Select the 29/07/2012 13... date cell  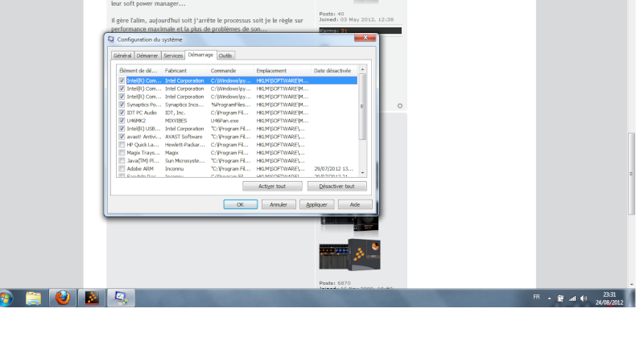coord(333,169)
